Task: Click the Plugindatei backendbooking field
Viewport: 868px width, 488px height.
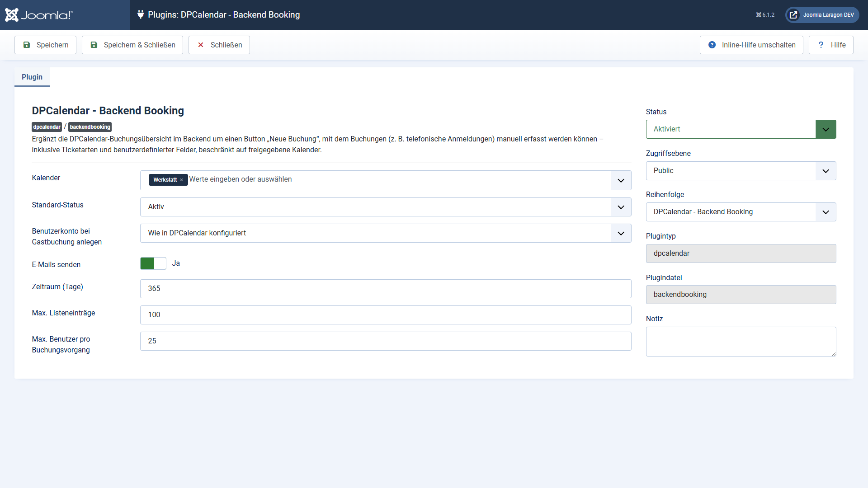Action: [741, 295]
